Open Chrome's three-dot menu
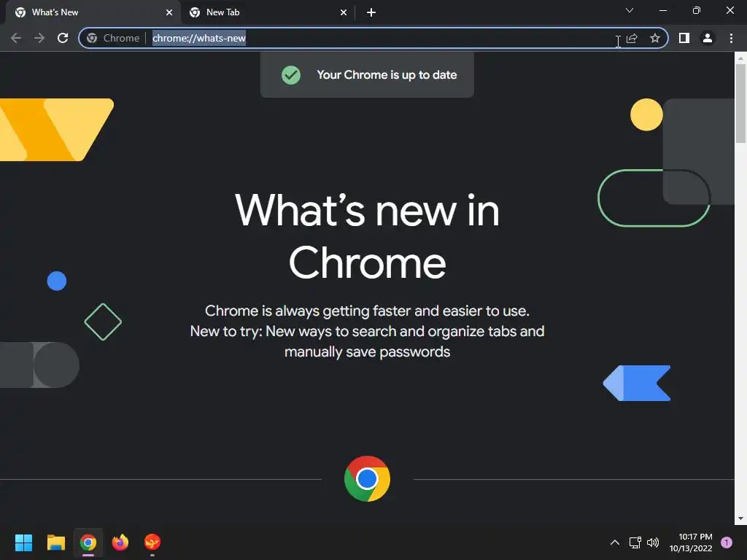The image size is (747, 560). point(731,38)
